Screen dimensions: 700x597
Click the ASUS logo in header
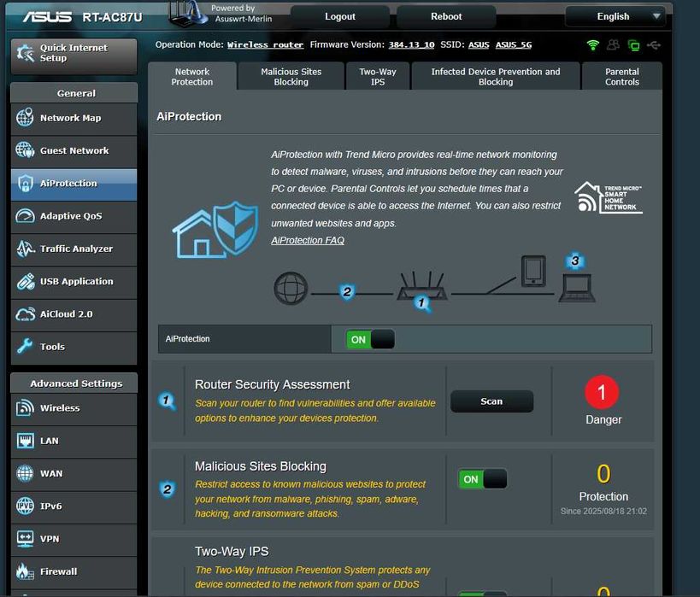coord(47,17)
